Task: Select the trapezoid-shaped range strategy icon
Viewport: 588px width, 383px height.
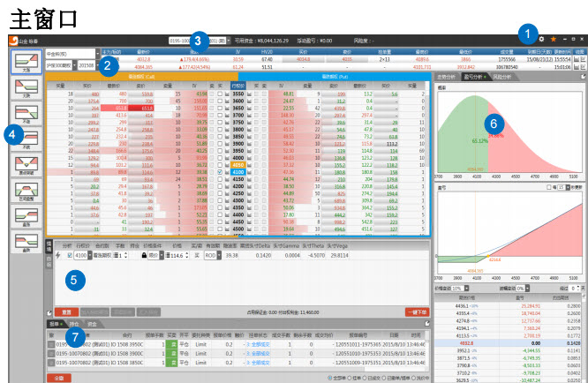Action: (26, 191)
